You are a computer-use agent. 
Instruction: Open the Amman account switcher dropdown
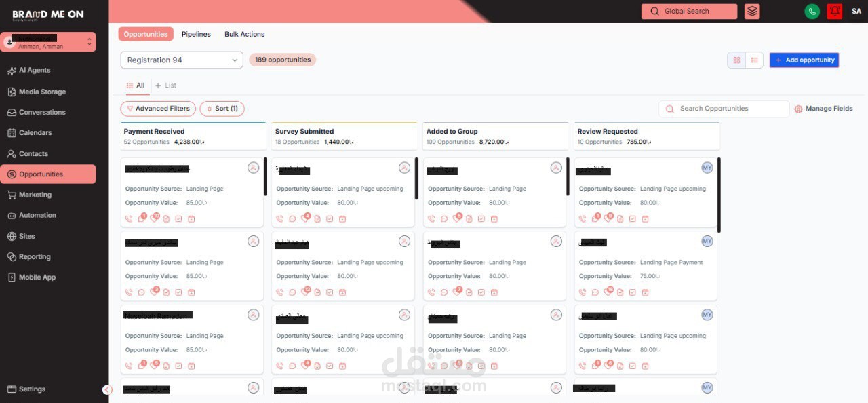[48, 42]
